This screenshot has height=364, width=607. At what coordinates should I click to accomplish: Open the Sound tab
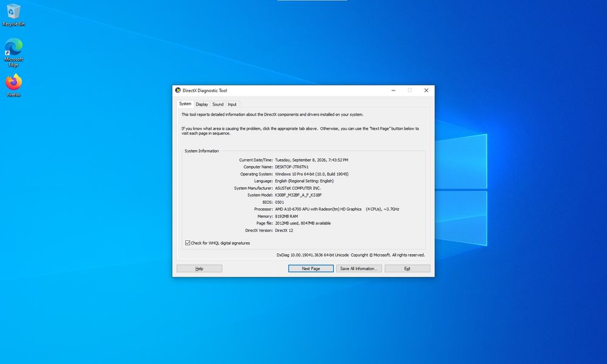(x=218, y=104)
